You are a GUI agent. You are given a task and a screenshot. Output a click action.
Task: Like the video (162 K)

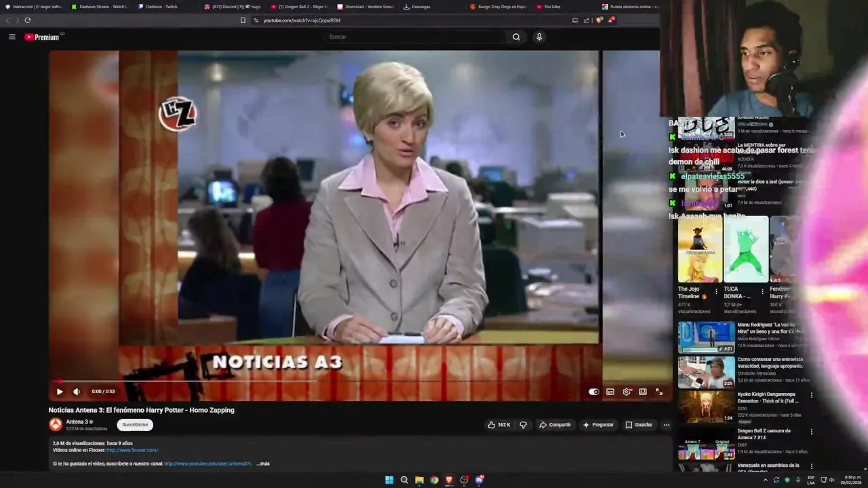tap(499, 425)
